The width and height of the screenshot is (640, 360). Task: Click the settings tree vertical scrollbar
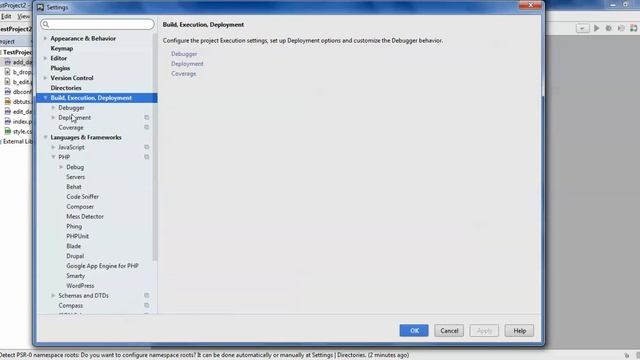[x=155, y=147]
